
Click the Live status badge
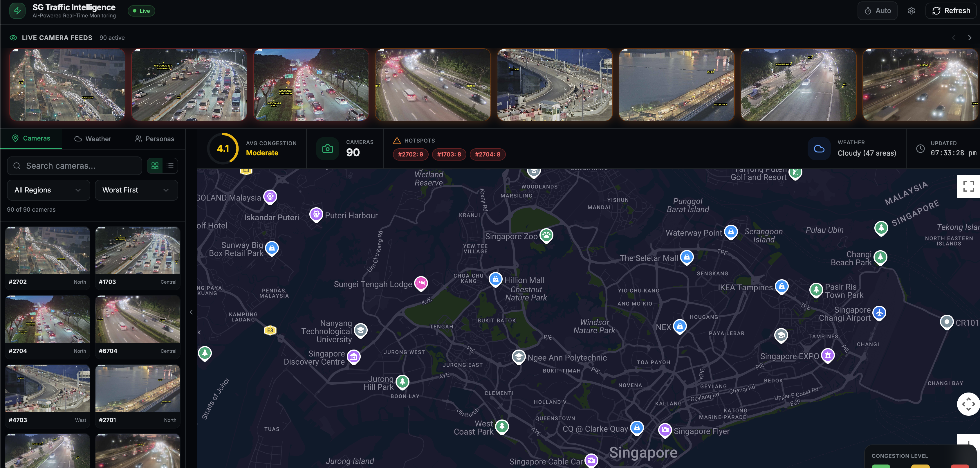point(141,11)
